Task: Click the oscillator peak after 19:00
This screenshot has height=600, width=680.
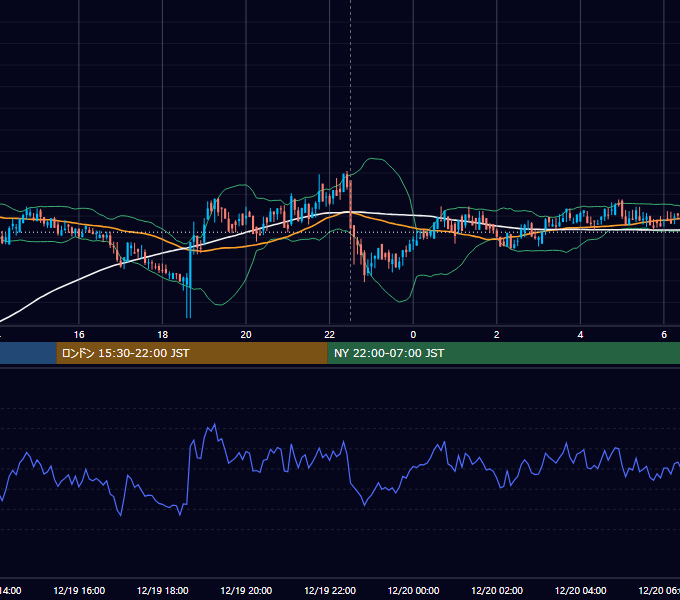Action: pyautogui.click(x=215, y=425)
